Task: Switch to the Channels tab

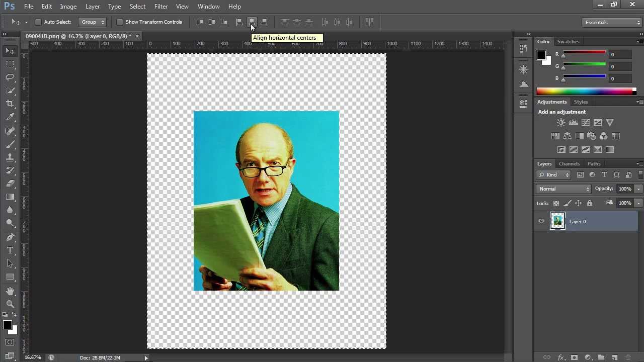Action: (569, 164)
